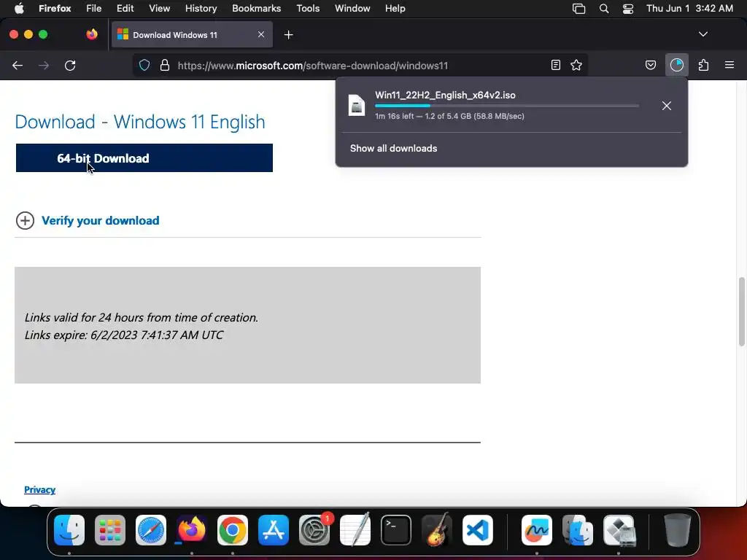Click the Links valid for 24 hours text
Screen dimensions: 747x560
click(x=142, y=317)
